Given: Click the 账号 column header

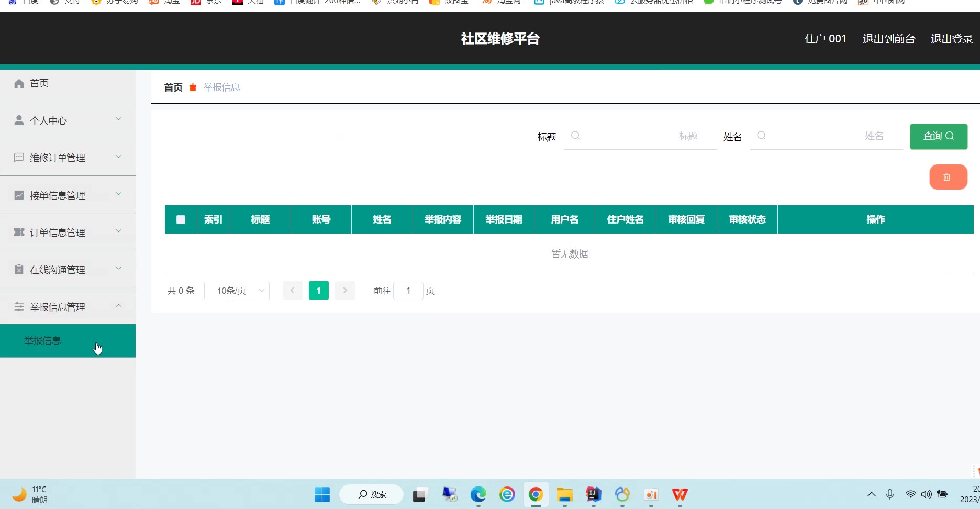Looking at the screenshot, I should pyautogui.click(x=321, y=219).
